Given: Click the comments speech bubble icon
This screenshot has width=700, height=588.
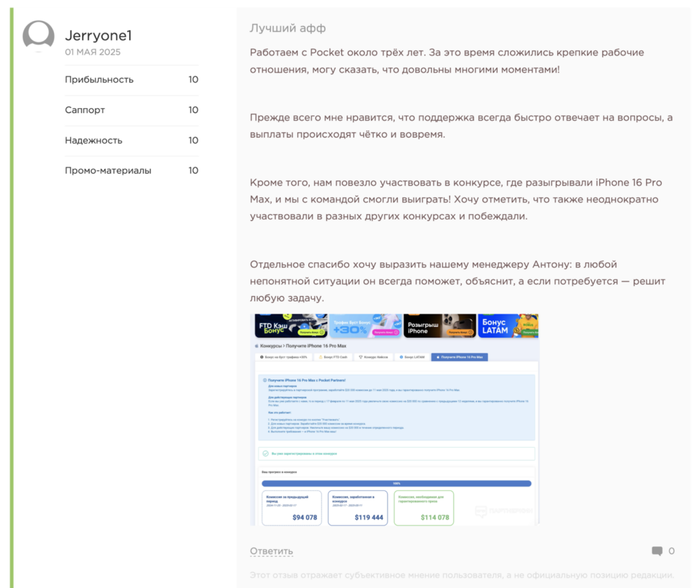Looking at the screenshot, I should coord(657,551).
